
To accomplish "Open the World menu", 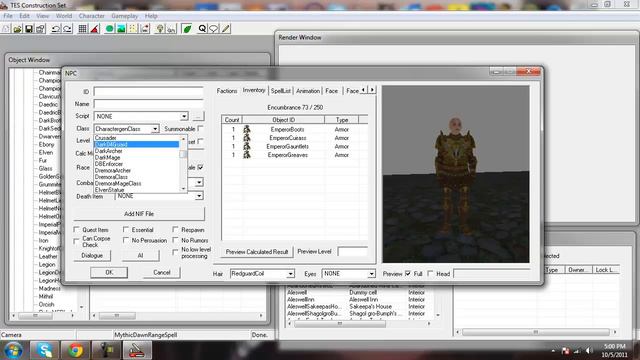I will click(64, 16).
